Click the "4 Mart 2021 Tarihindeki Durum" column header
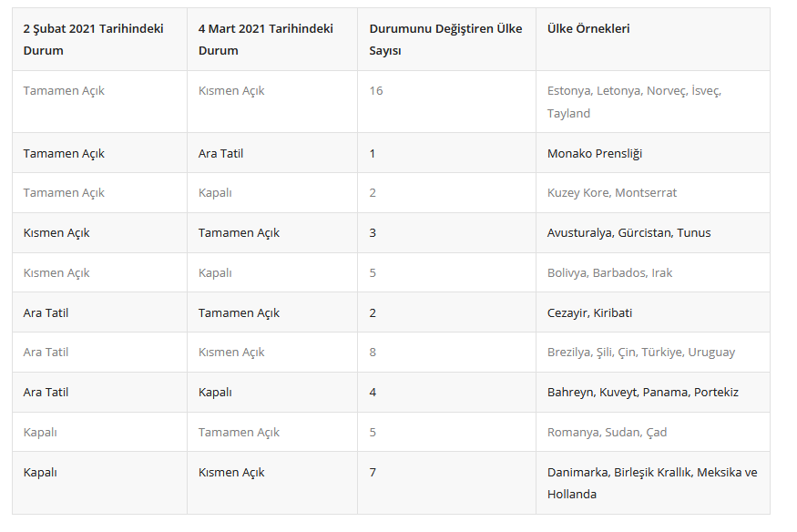This screenshot has height=532, width=797. [266, 39]
